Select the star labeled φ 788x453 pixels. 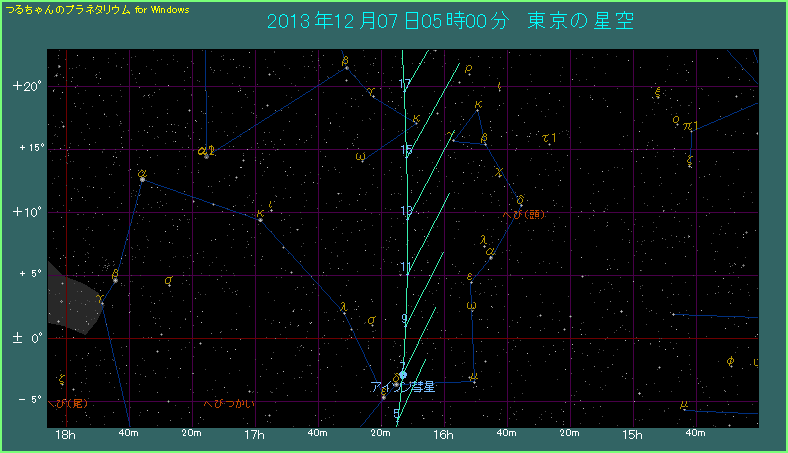(x=731, y=361)
